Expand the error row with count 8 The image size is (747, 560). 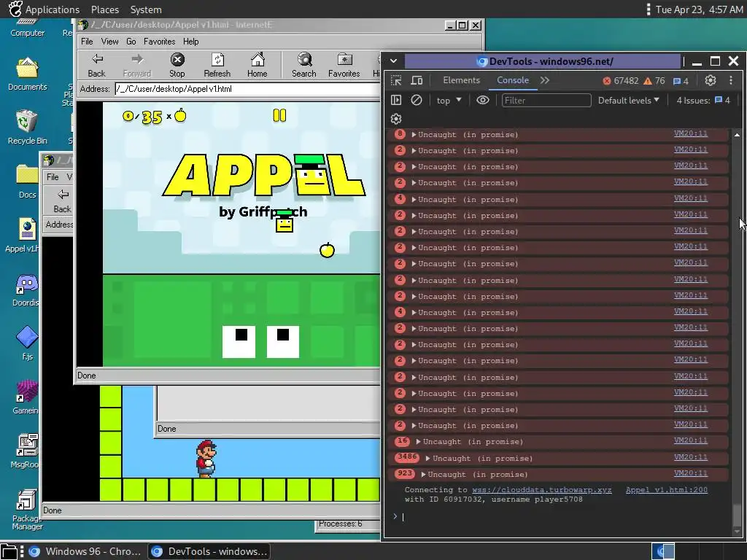click(414, 135)
